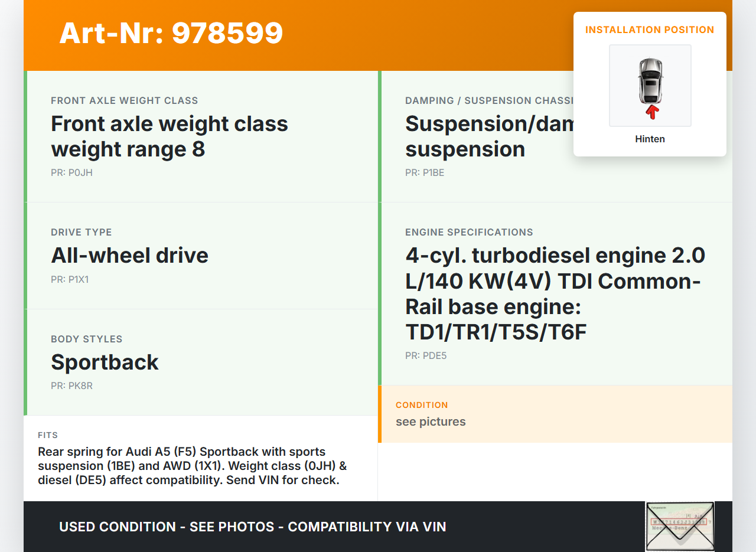Click the PR: P1X1 code
Image resolution: width=756 pixels, height=552 pixels.
coord(70,279)
